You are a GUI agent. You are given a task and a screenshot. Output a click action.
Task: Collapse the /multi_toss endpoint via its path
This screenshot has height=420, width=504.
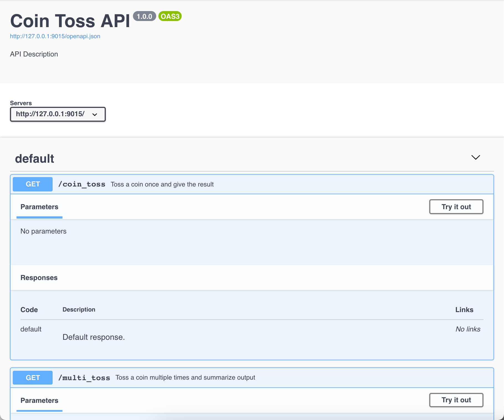pyautogui.click(x=84, y=378)
